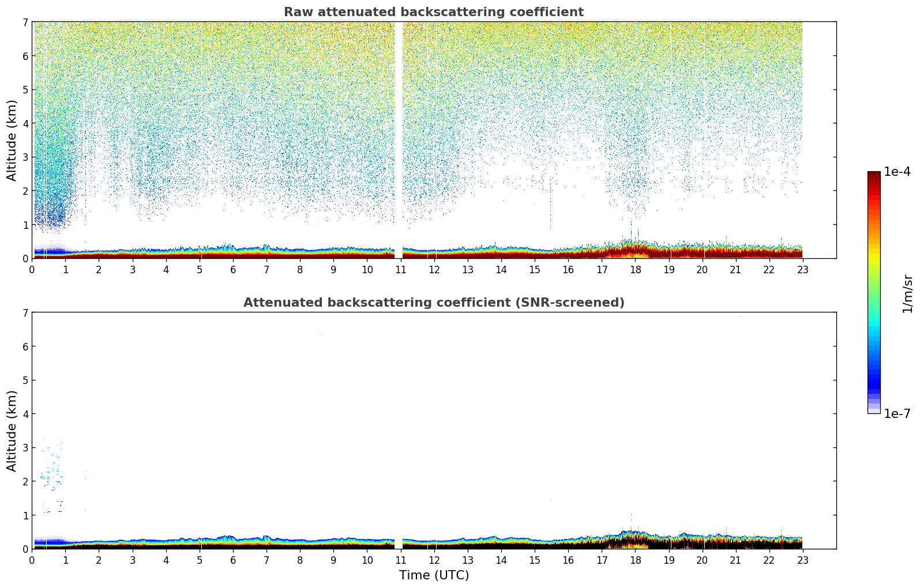Viewport: 920px width, 588px height.
Task: Click time tick "12" under the lower plot
Action: coord(434,560)
